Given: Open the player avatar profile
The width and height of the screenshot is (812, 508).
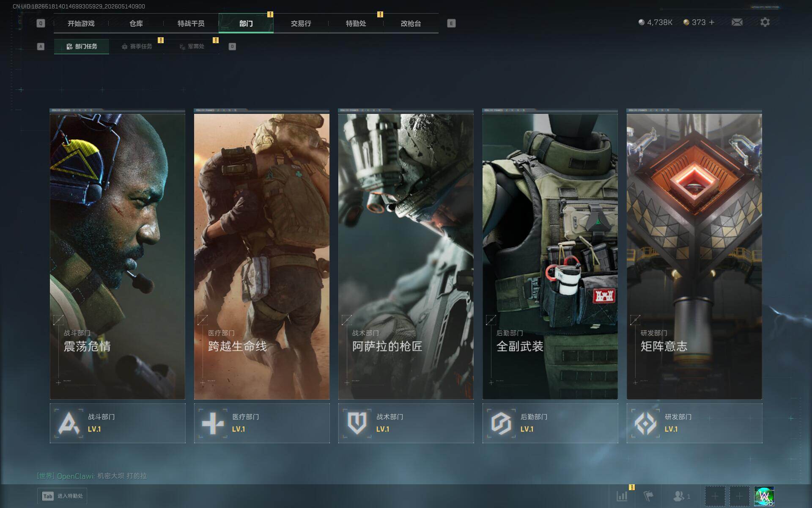Looking at the screenshot, I should tap(764, 496).
